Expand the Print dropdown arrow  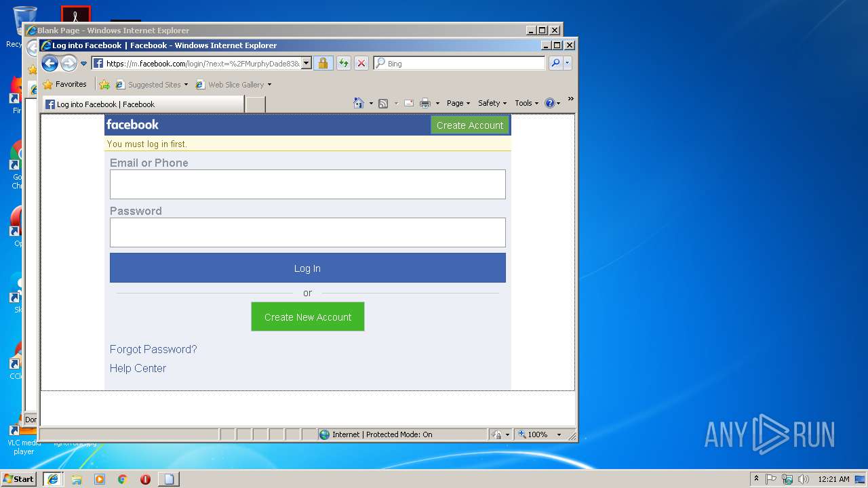437,104
